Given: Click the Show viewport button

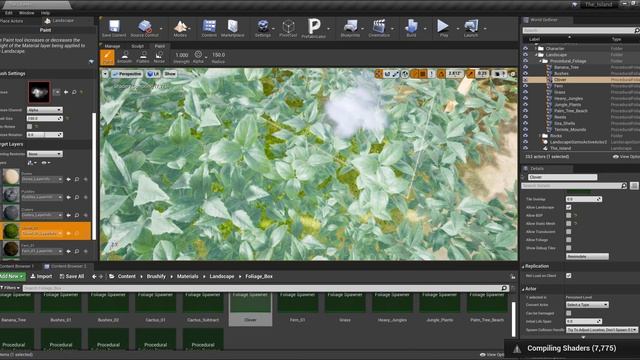Looking at the screenshot, I should 170,74.
